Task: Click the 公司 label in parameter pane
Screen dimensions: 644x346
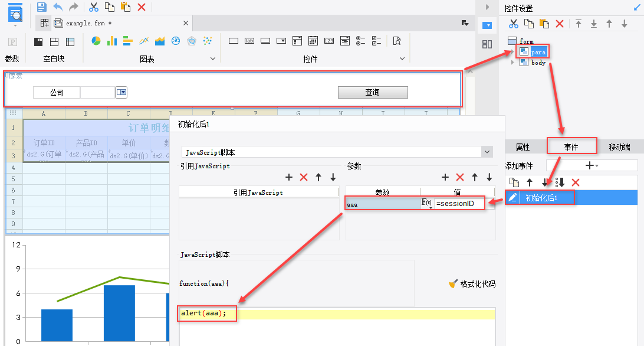Action: 57,93
